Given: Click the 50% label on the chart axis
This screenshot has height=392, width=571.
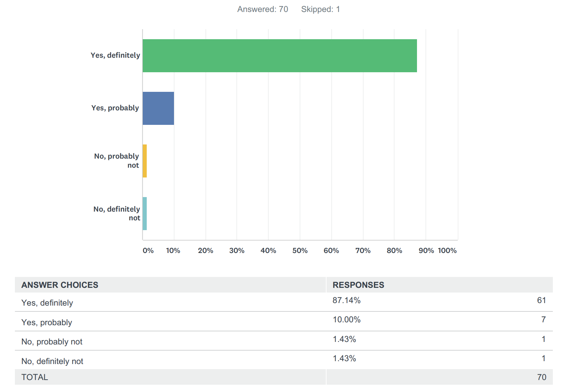Looking at the screenshot, I should (x=300, y=250).
